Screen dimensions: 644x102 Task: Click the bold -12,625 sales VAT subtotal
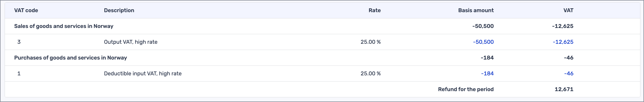tap(563, 26)
